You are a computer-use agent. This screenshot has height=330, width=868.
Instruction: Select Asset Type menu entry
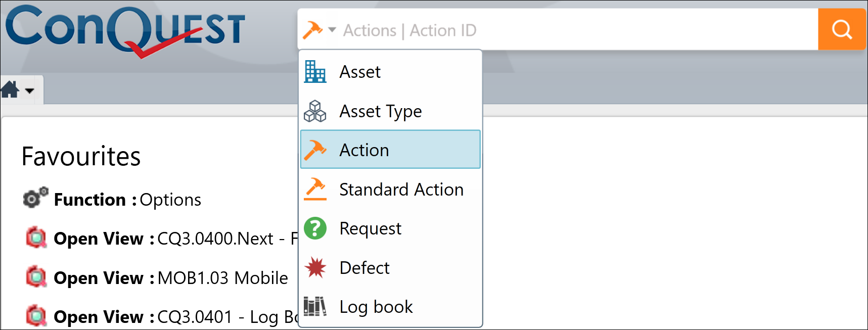click(x=390, y=111)
